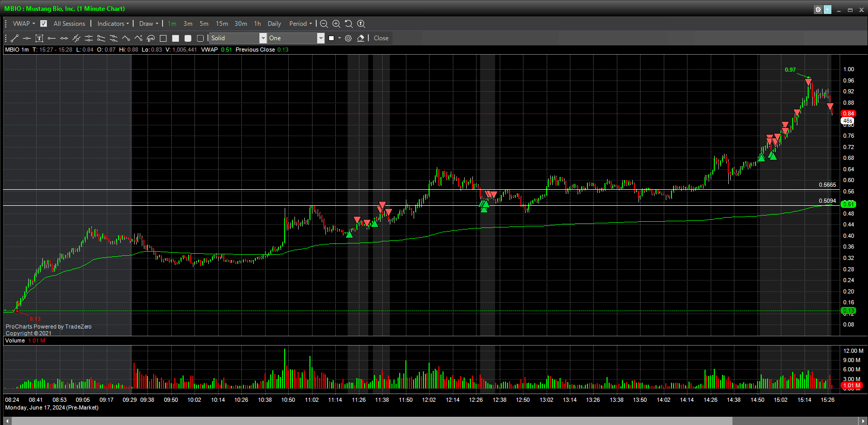Switch to the Daily timeframe

pyautogui.click(x=274, y=24)
